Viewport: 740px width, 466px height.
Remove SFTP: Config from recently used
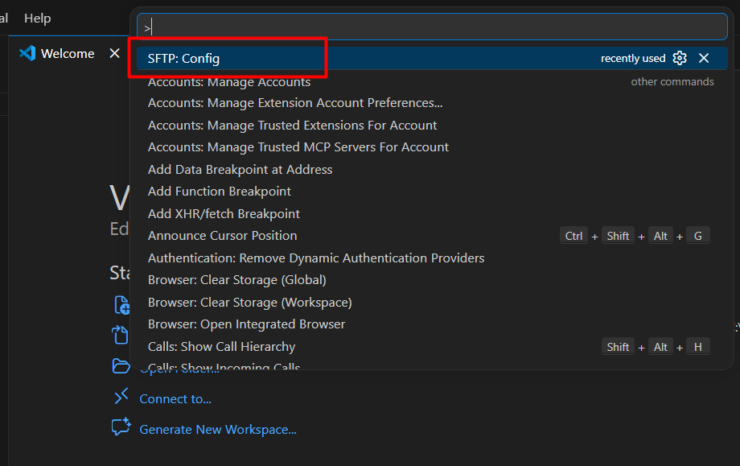click(x=704, y=58)
